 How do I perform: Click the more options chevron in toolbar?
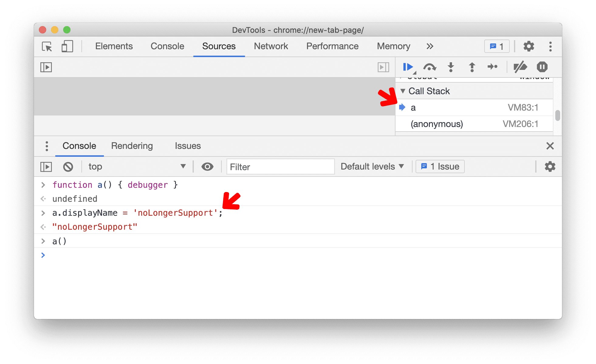(x=429, y=46)
